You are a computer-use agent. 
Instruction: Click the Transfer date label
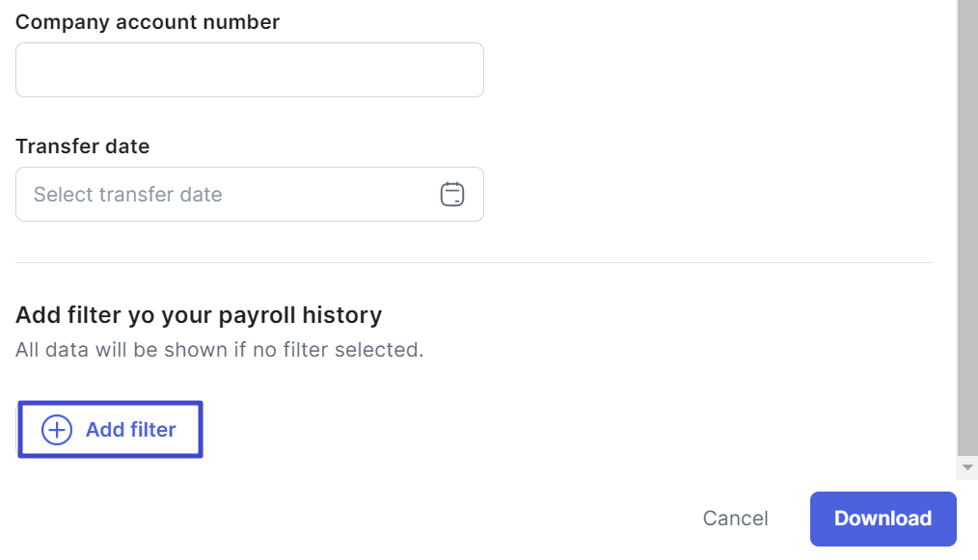[x=83, y=147]
